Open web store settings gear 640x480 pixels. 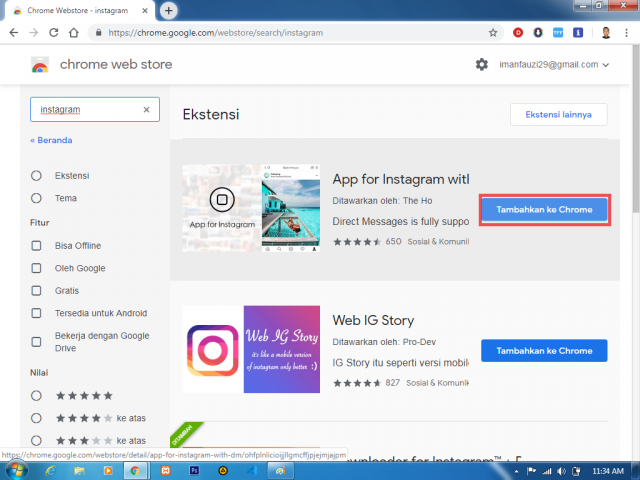click(x=482, y=64)
